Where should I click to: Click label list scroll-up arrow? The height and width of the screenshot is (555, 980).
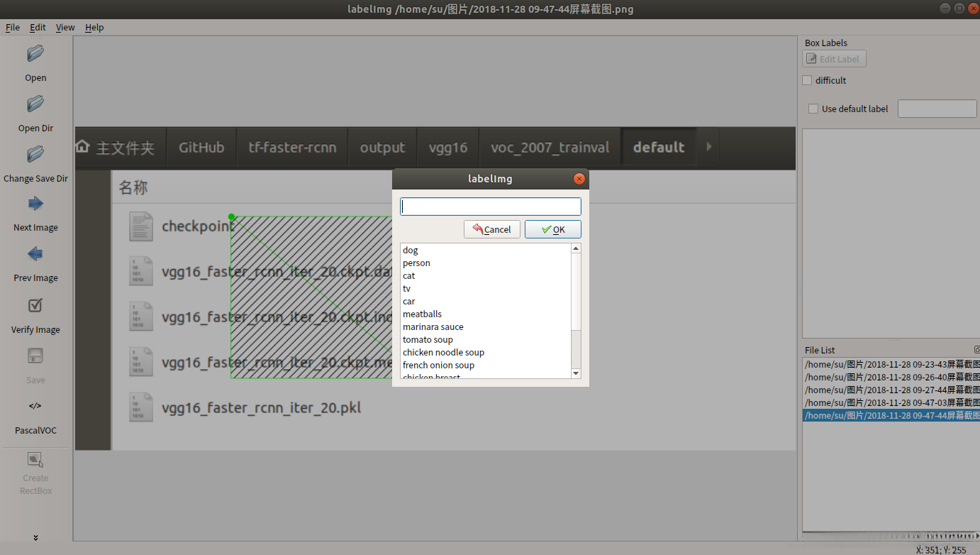tap(576, 248)
